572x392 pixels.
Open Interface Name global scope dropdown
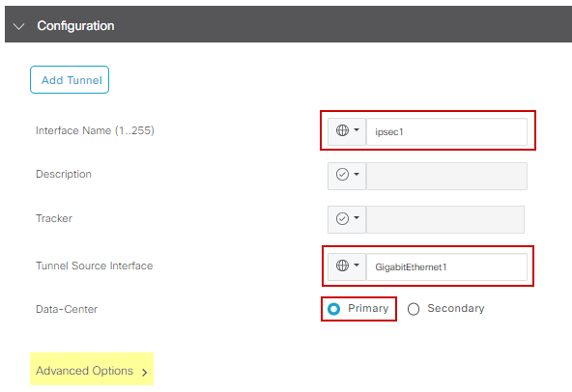[x=347, y=131]
